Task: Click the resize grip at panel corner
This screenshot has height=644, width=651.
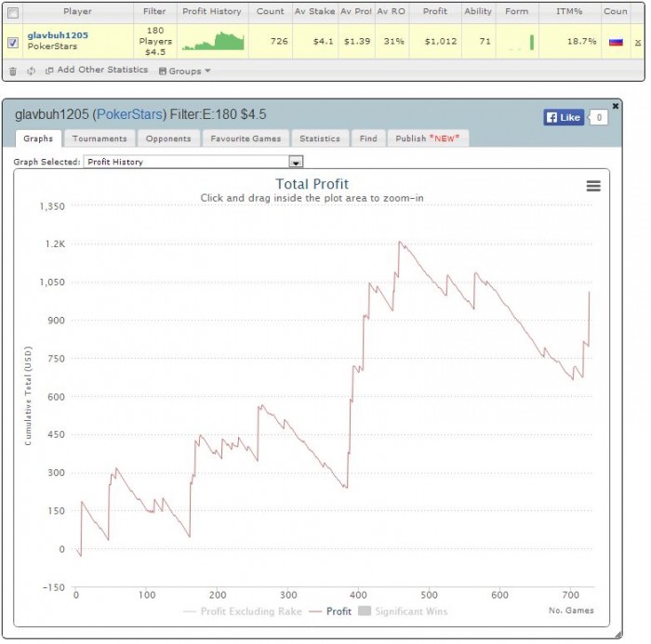Action: click(x=618, y=635)
